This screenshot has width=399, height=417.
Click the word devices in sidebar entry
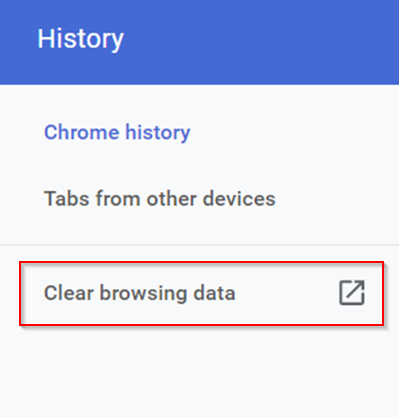click(239, 199)
